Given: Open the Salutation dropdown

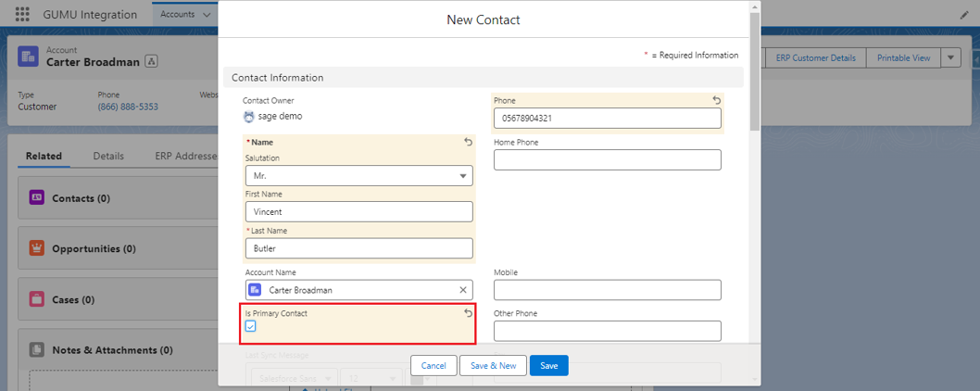Looking at the screenshot, I should pos(358,175).
